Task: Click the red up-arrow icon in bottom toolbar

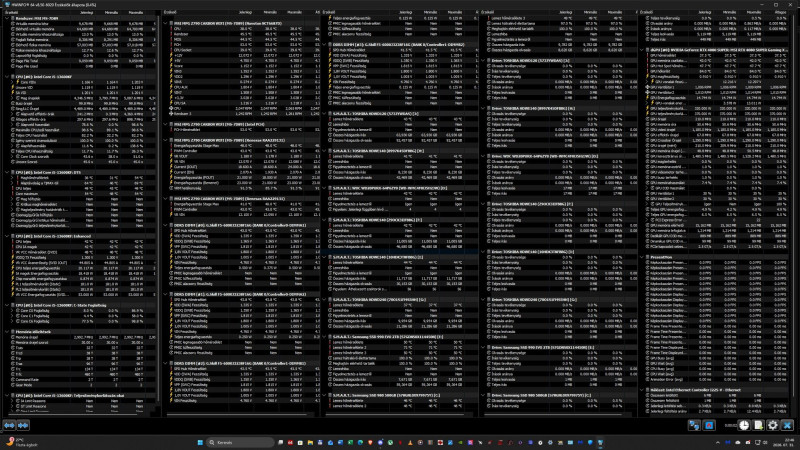Action: (709, 425)
